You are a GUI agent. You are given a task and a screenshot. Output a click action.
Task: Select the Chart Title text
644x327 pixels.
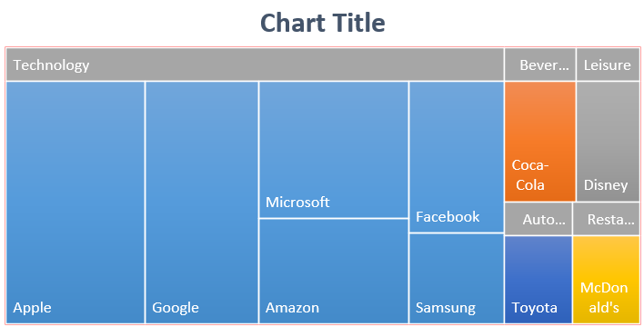coord(322,23)
